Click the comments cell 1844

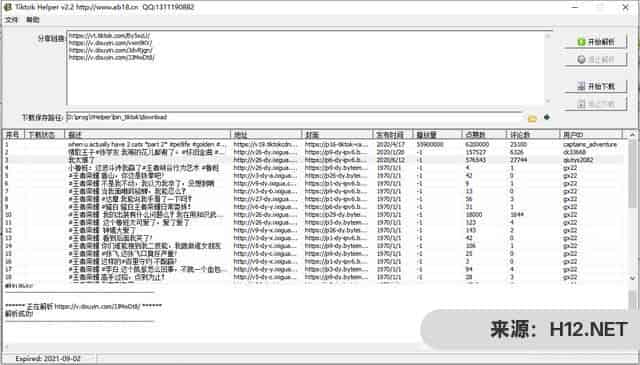pyautogui.click(x=517, y=215)
